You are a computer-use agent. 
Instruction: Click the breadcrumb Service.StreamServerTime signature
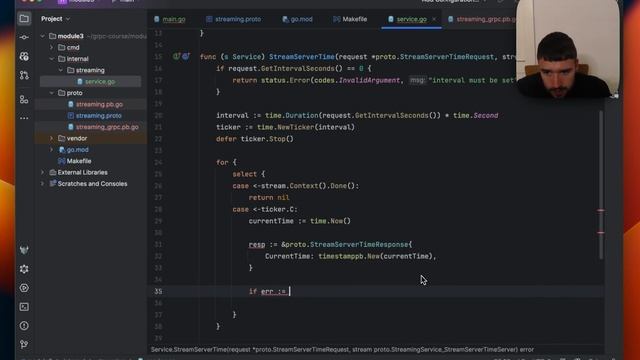click(342, 350)
